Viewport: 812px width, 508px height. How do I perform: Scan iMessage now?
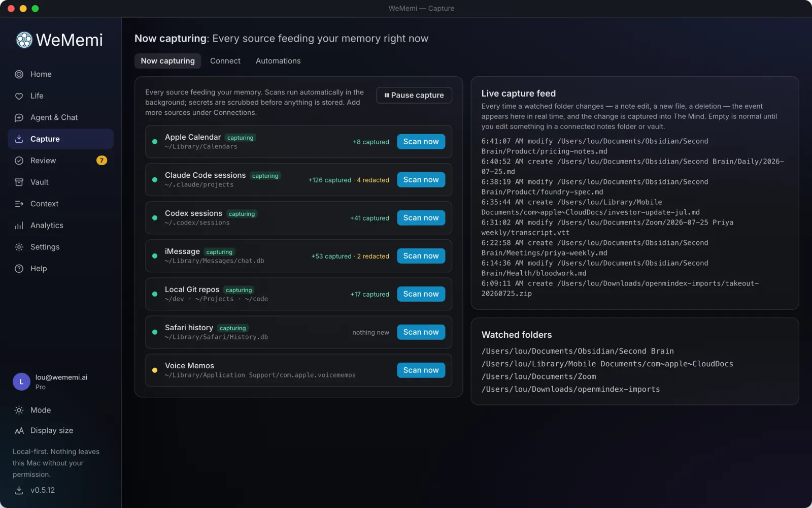421,256
